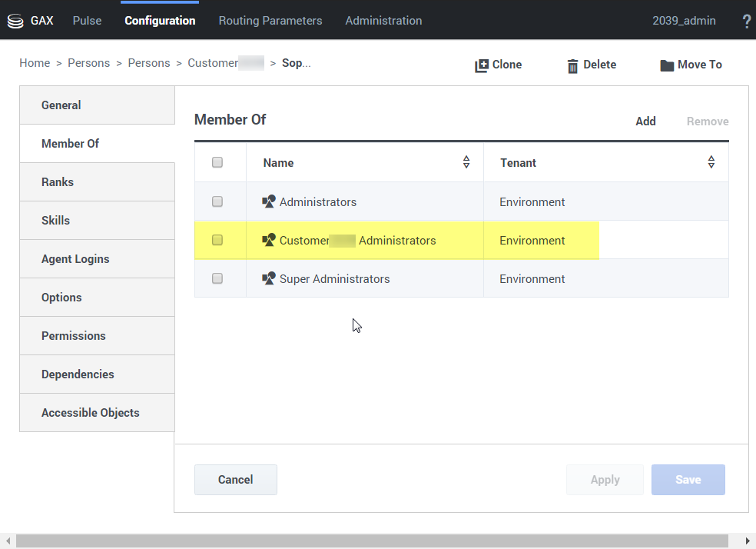Go to Home in the breadcrumb
756x549 pixels.
click(35, 63)
